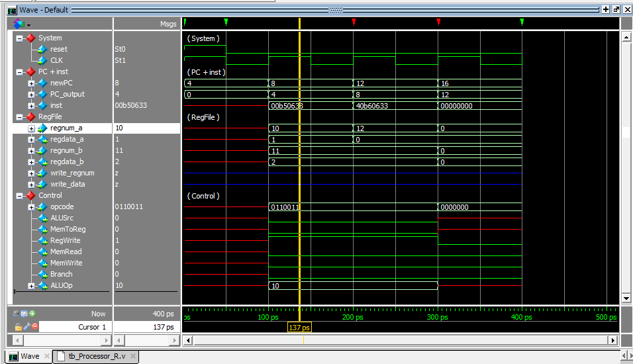The image size is (633, 364).
Task: Click the yellow 137 ps cursor label
Action: point(299,328)
